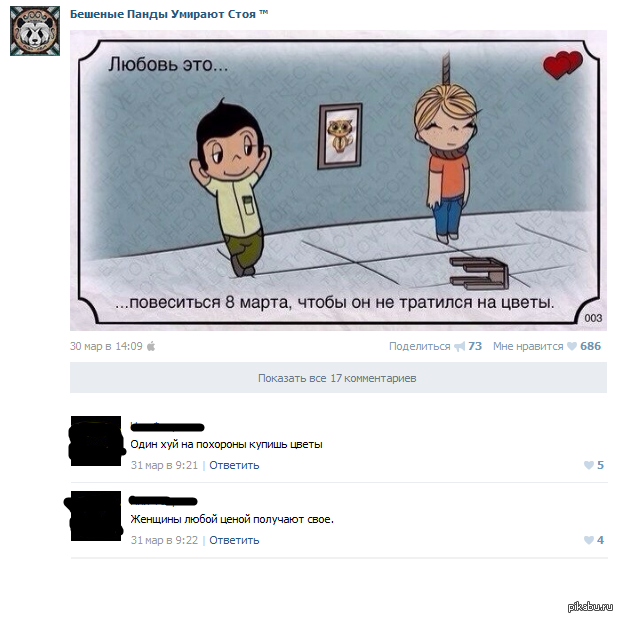The height and width of the screenshot is (618, 618).
Task: Reply to the 31 мар 9:21 comment
Action: click(234, 465)
